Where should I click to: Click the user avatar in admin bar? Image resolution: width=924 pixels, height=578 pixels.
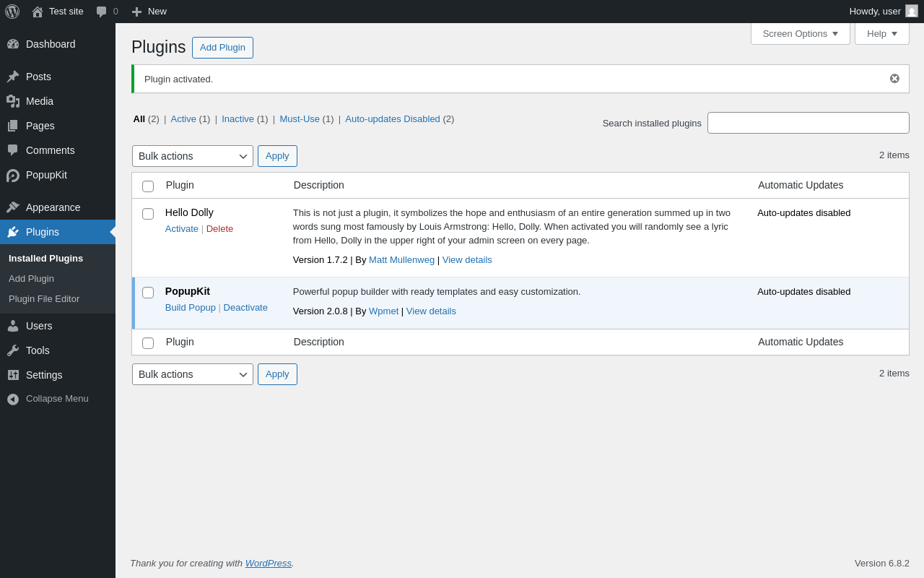click(x=912, y=11)
